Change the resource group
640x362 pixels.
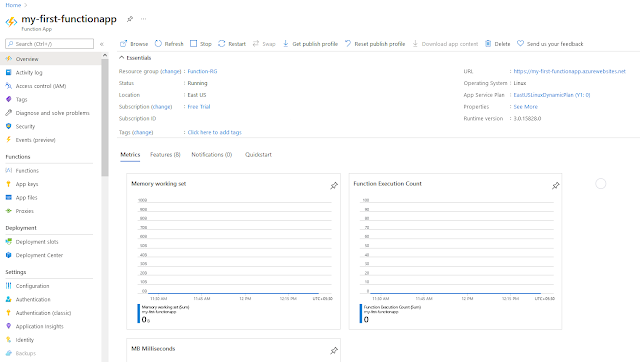[171, 71]
